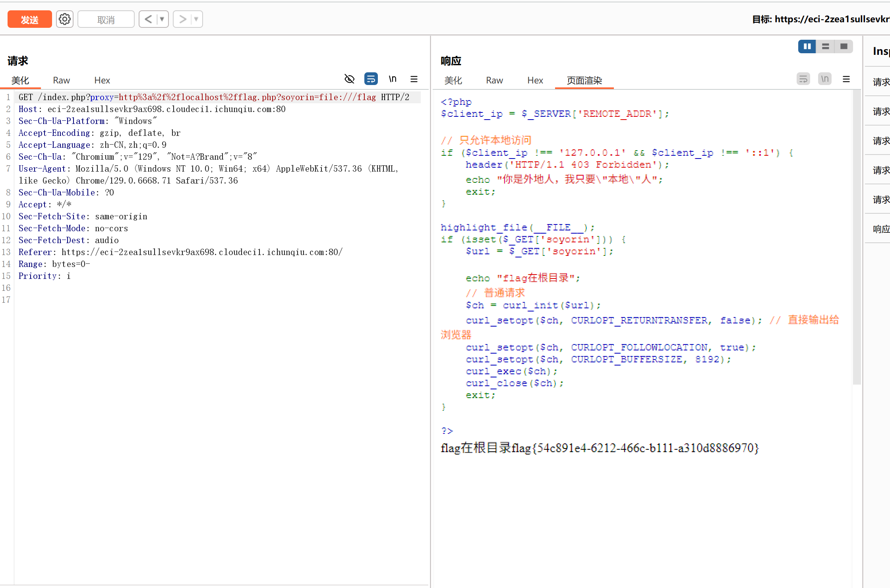The image size is (890, 588).
Task: Toggle hide non-printable chars eye icon in request
Action: pos(349,79)
